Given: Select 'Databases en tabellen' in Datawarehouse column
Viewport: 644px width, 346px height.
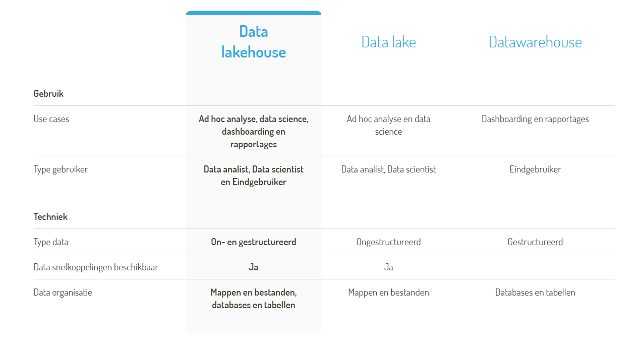Looking at the screenshot, I should click(535, 293).
